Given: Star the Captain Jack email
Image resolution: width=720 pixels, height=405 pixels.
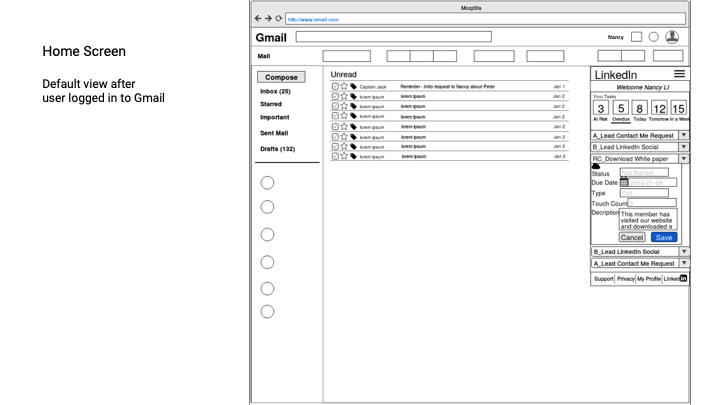Looking at the screenshot, I should pos(344,87).
